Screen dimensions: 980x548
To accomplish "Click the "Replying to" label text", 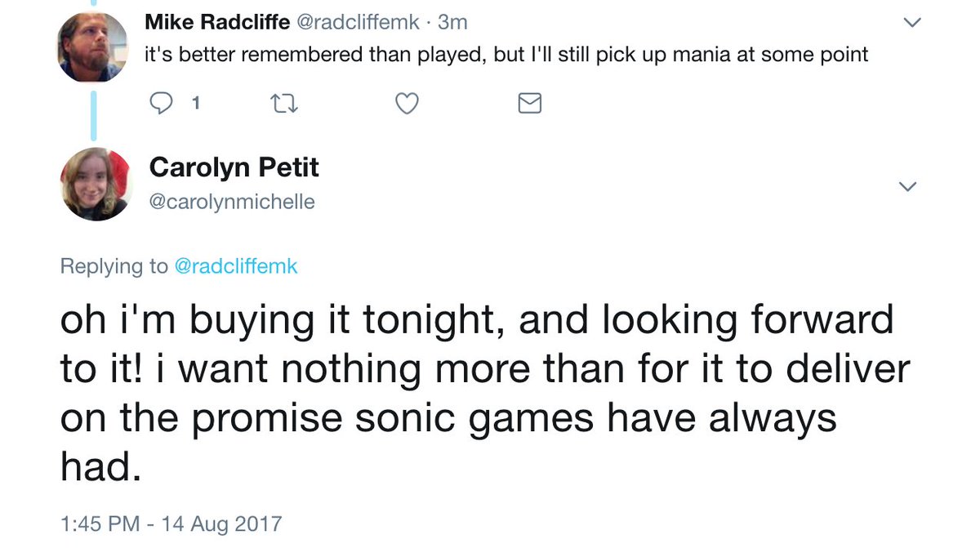I will (x=114, y=266).
